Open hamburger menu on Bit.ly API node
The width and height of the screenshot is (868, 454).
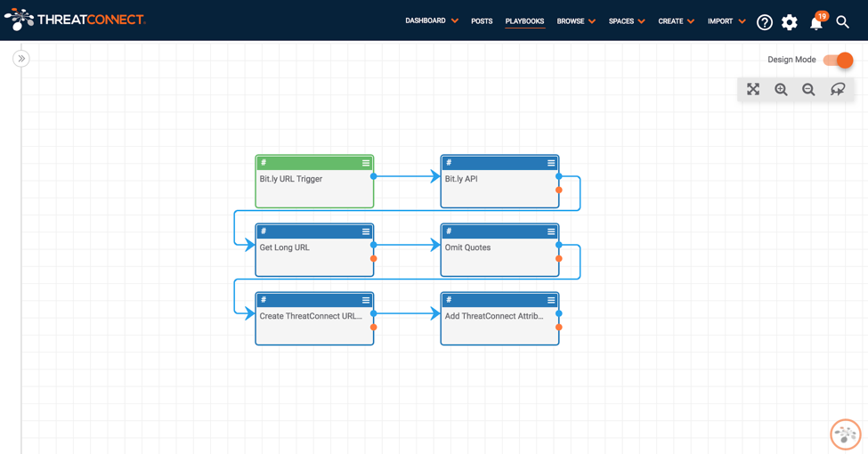pos(551,163)
